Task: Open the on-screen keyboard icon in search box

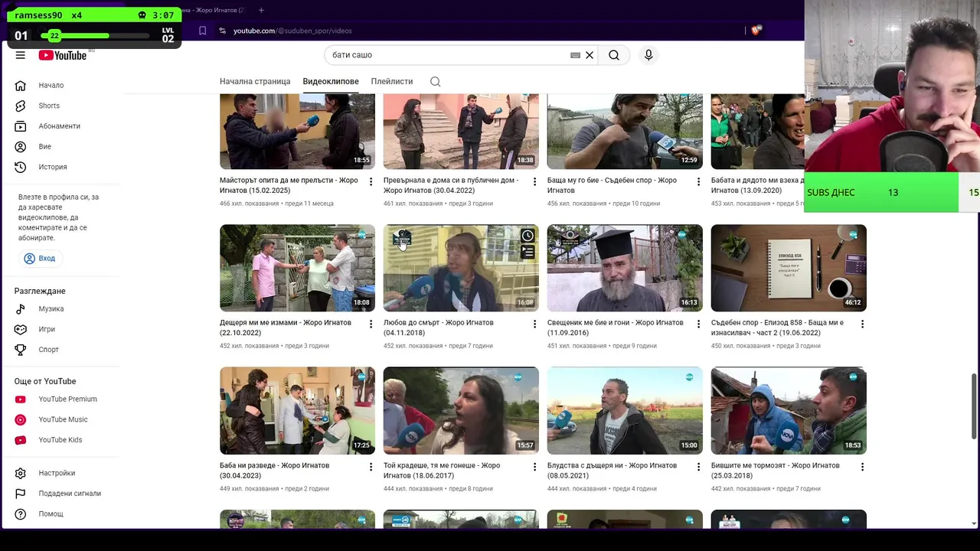Action: point(576,55)
